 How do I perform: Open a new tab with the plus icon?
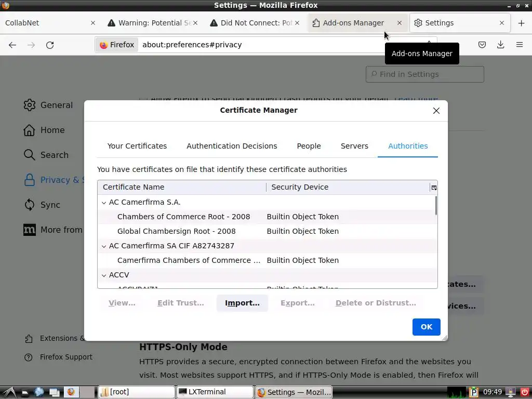(521, 23)
